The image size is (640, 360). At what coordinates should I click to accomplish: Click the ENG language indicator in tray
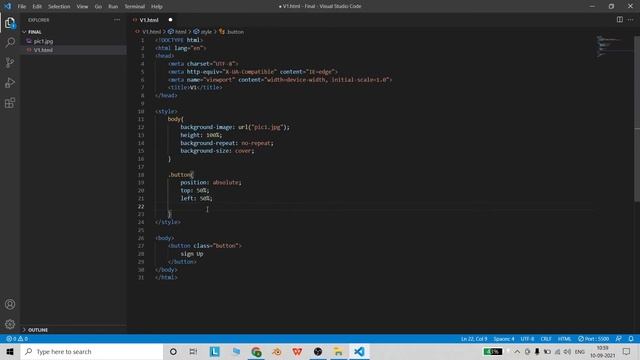click(580, 351)
